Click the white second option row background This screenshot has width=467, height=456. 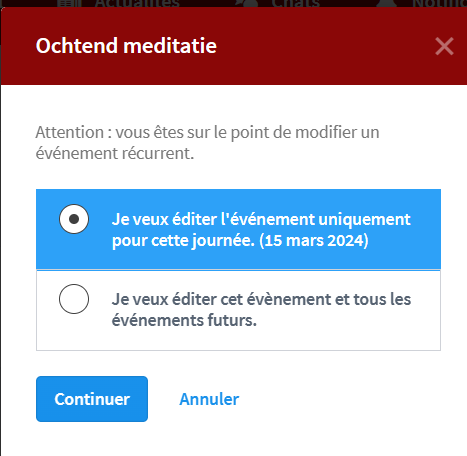238,310
